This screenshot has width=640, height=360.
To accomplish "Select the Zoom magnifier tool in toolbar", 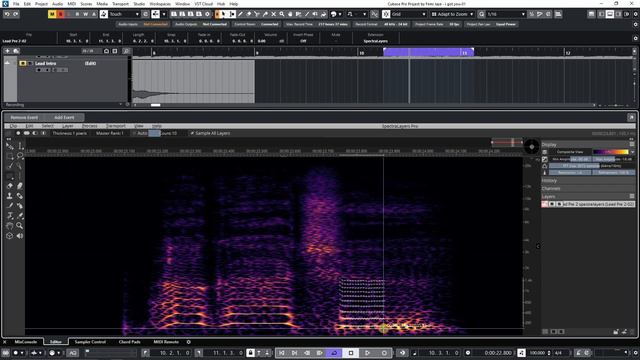I will click(x=282, y=14).
